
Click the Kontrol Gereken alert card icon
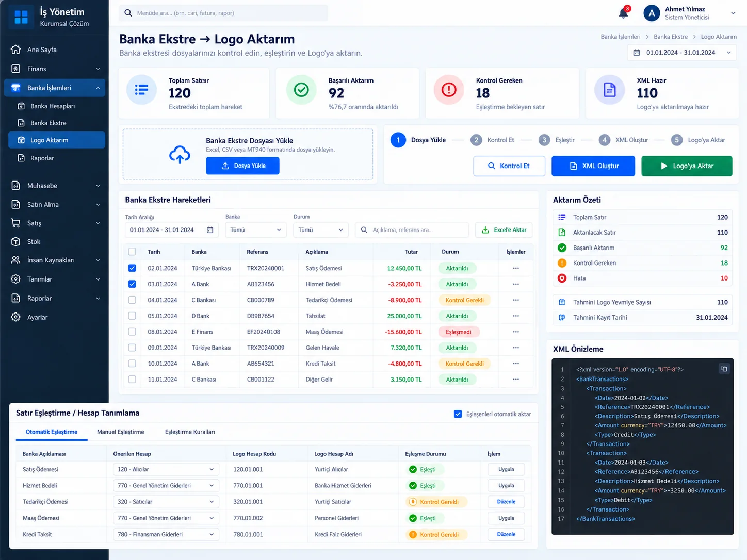click(x=449, y=90)
